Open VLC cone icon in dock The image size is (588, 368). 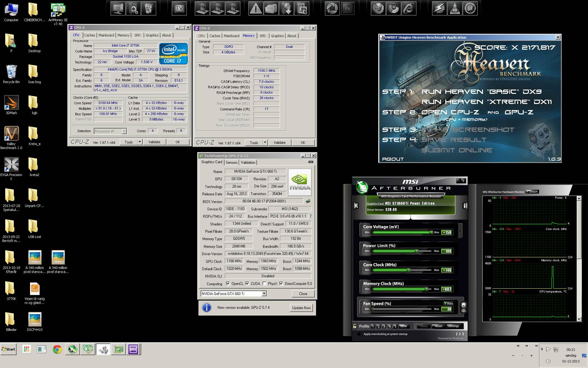coord(455,8)
